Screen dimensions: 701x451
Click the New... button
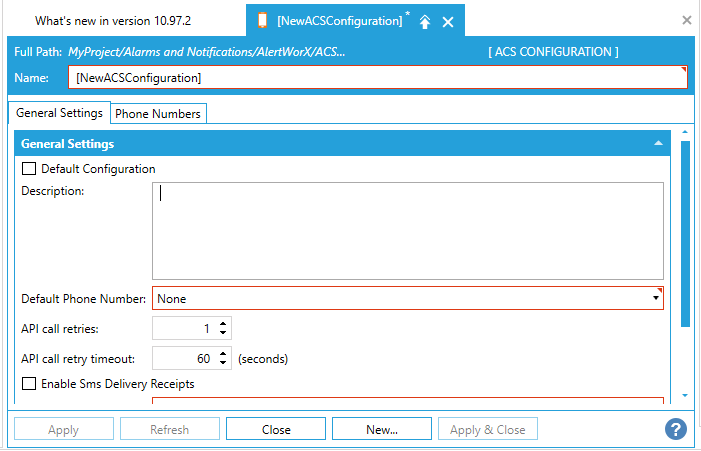[381, 430]
